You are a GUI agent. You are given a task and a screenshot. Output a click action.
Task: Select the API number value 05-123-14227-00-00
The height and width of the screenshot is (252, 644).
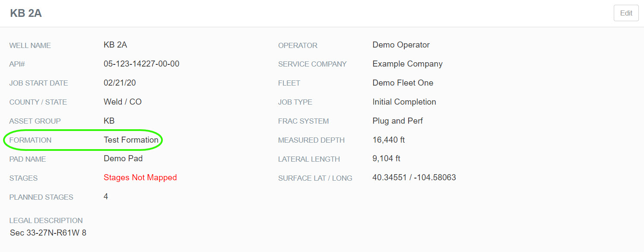(141, 64)
